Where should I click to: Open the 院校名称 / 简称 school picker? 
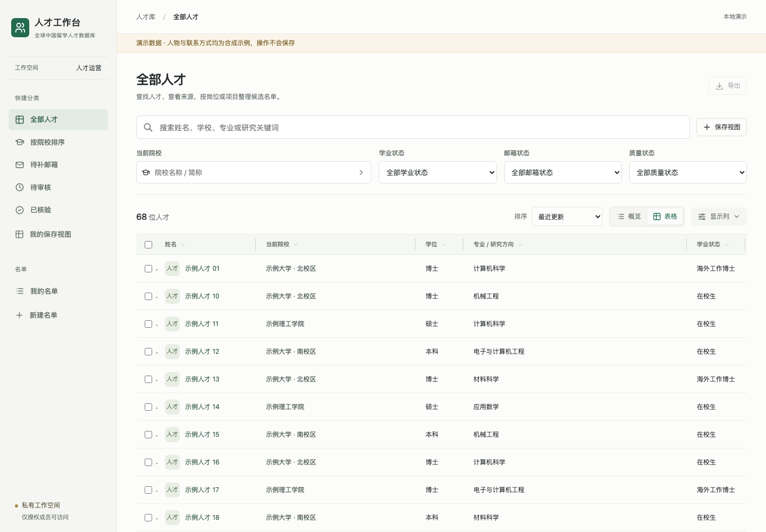254,172
